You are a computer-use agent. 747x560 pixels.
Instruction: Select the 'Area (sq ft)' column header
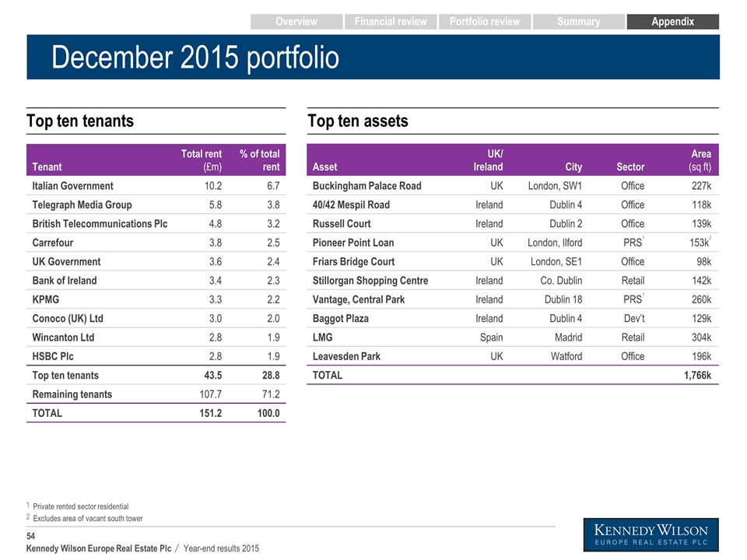(x=700, y=160)
